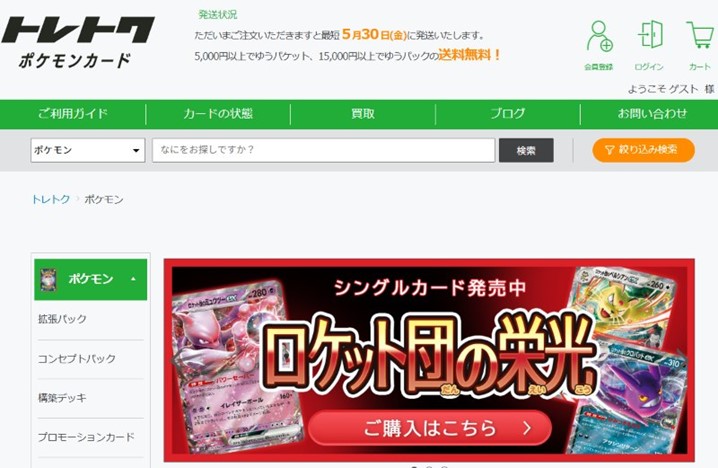The width and height of the screenshot is (718, 468).
Task: Open the ポケモン category dropdown
Action: 88,150
